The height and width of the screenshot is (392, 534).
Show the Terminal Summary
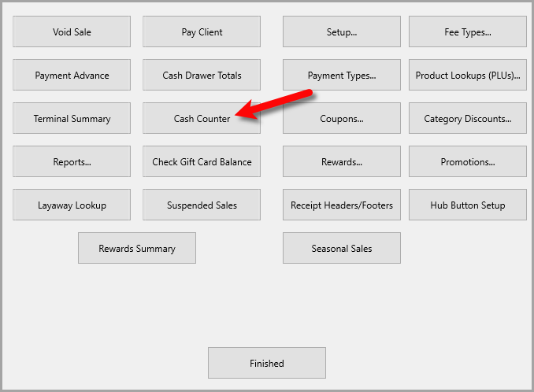tap(72, 118)
